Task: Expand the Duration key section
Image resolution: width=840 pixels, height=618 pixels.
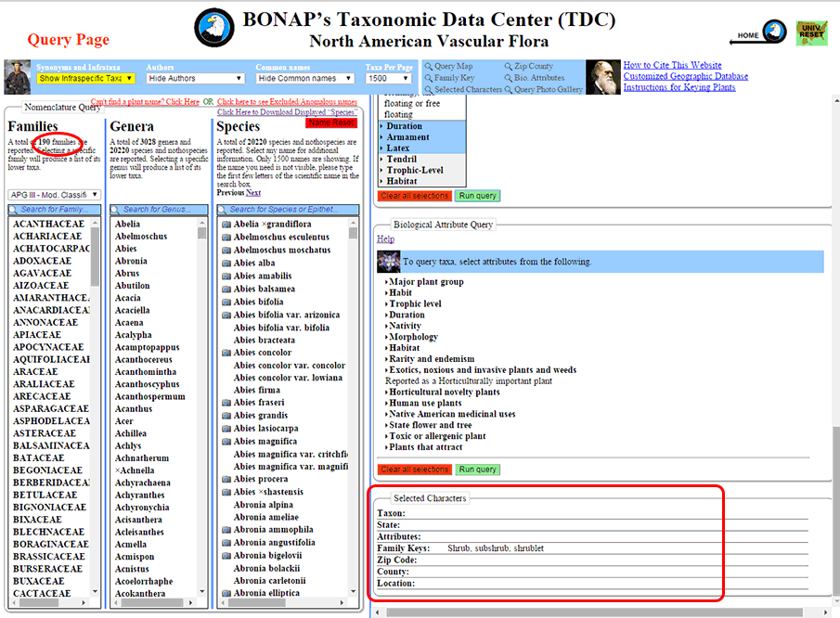Action: point(402,126)
